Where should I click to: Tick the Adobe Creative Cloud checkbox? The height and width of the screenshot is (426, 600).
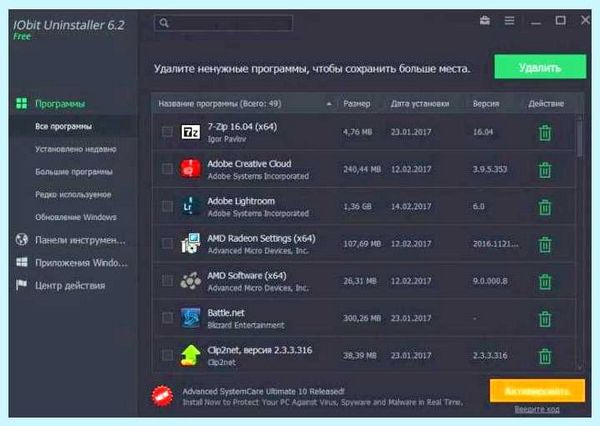[x=167, y=169]
